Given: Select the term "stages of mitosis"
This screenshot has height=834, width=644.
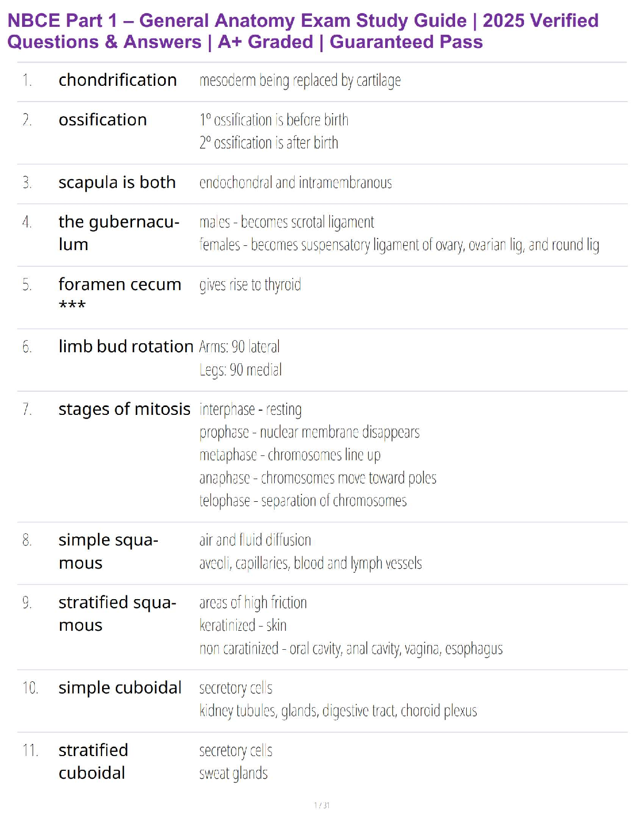Looking at the screenshot, I should (124, 409).
